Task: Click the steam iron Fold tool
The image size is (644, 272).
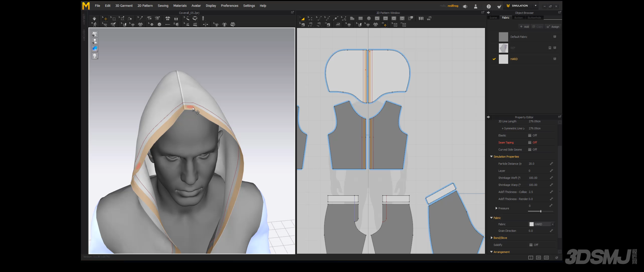Action: (x=338, y=25)
